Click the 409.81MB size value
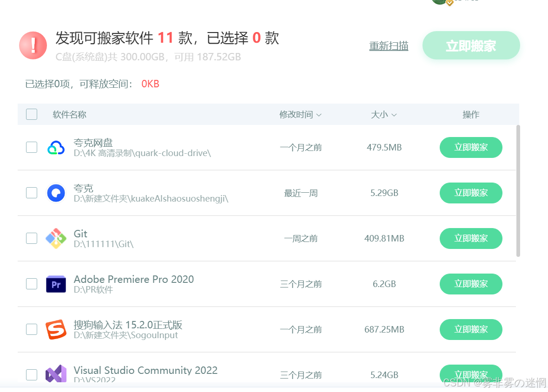Viewport: 548px width, 392px height. coord(384,238)
